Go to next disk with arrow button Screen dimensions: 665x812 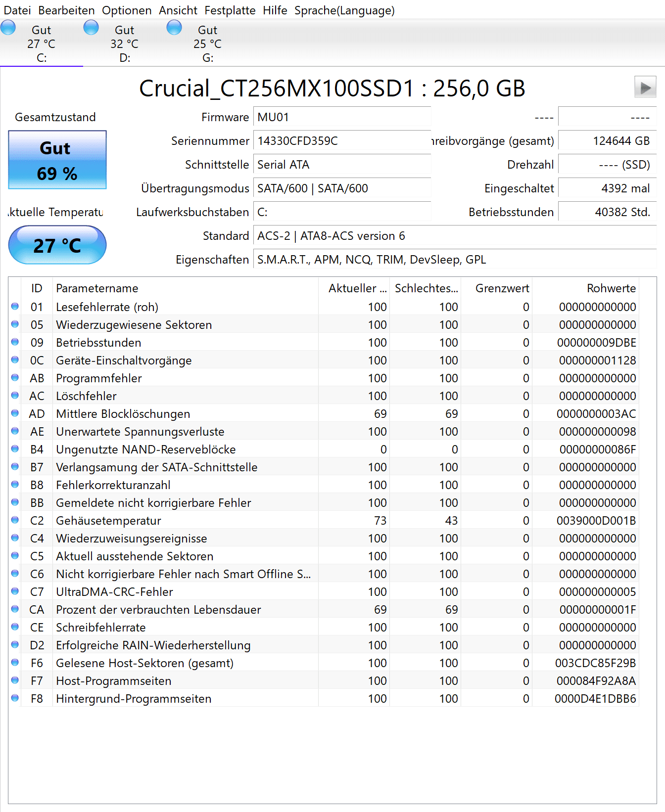(645, 87)
